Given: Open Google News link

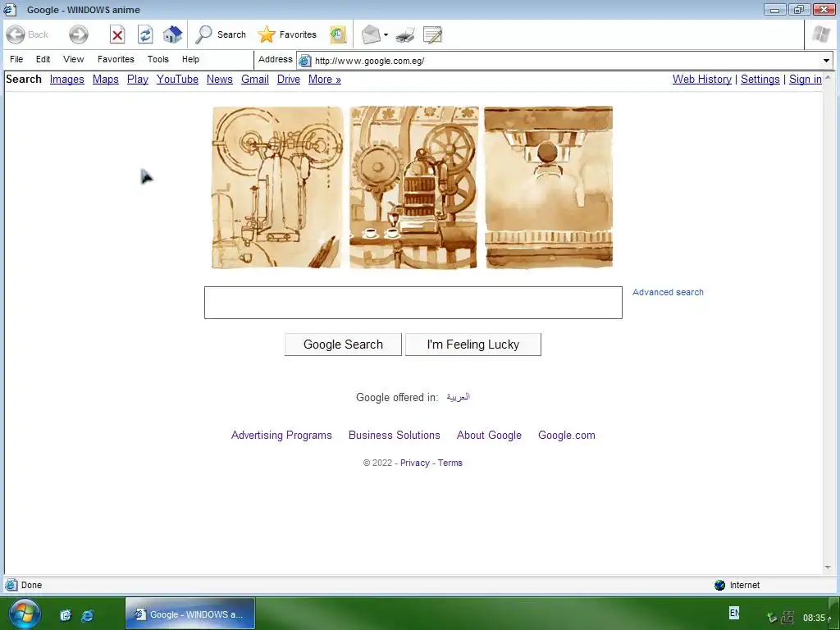Looking at the screenshot, I should [220, 80].
